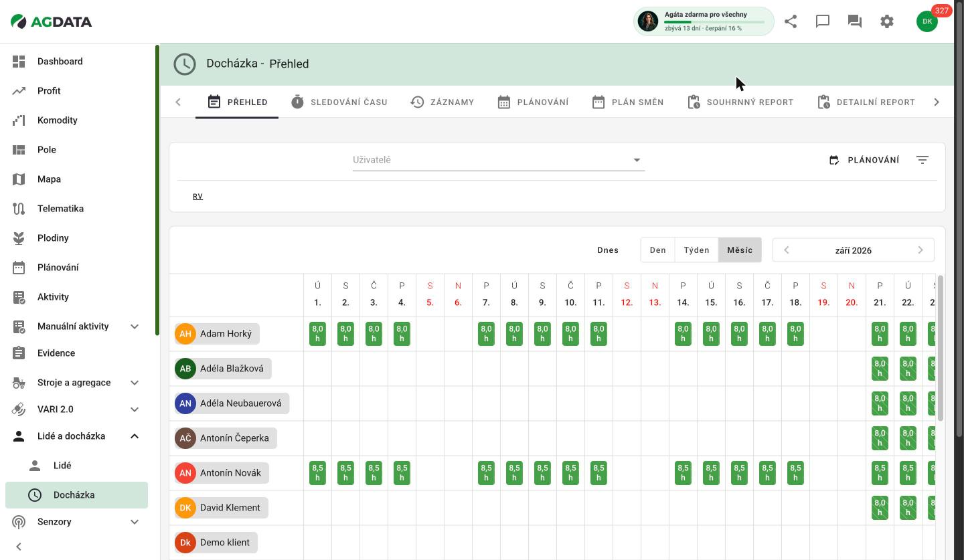Viewport: 964px width, 560px height.
Task: Switch to the Souhrnný report tab
Action: (x=740, y=102)
